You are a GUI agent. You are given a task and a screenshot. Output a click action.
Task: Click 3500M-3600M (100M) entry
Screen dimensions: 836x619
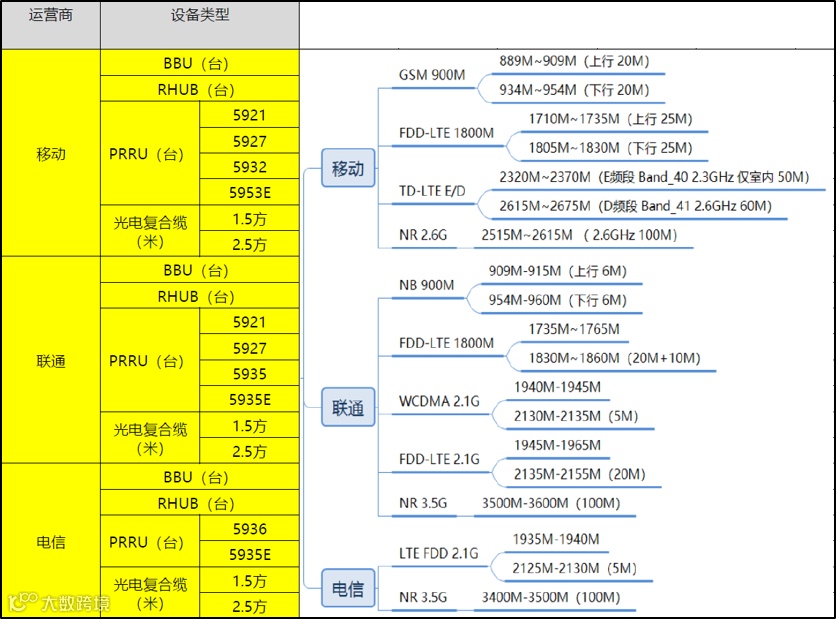pos(551,503)
